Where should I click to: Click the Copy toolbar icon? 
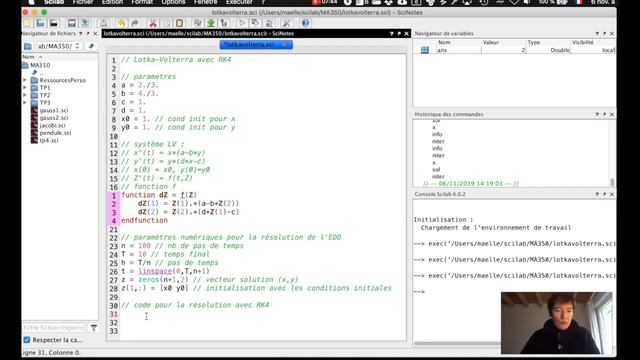[x=167, y=23]
